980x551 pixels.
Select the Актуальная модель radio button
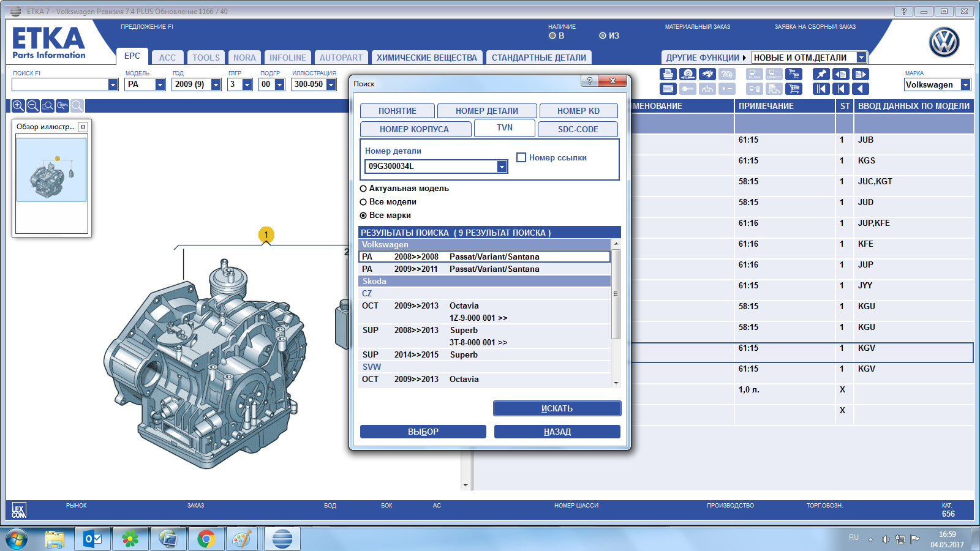363,189
